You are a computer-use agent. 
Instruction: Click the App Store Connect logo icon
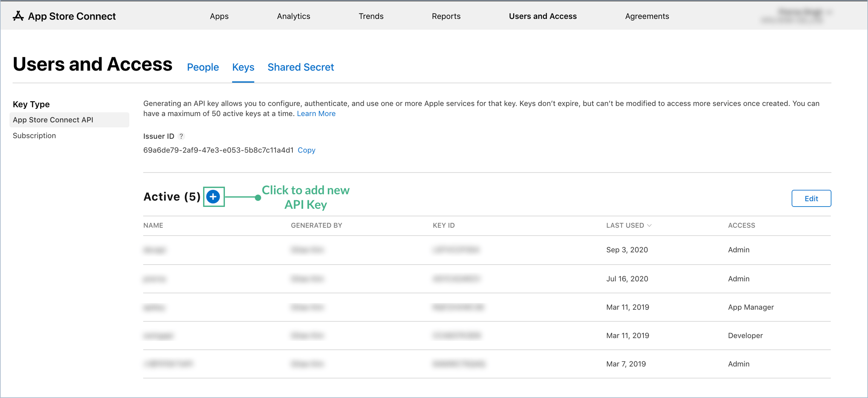(18, 16)
